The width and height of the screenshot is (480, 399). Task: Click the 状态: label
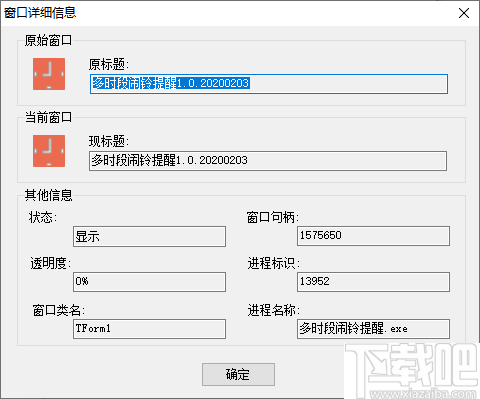click(x=43, y=217)
